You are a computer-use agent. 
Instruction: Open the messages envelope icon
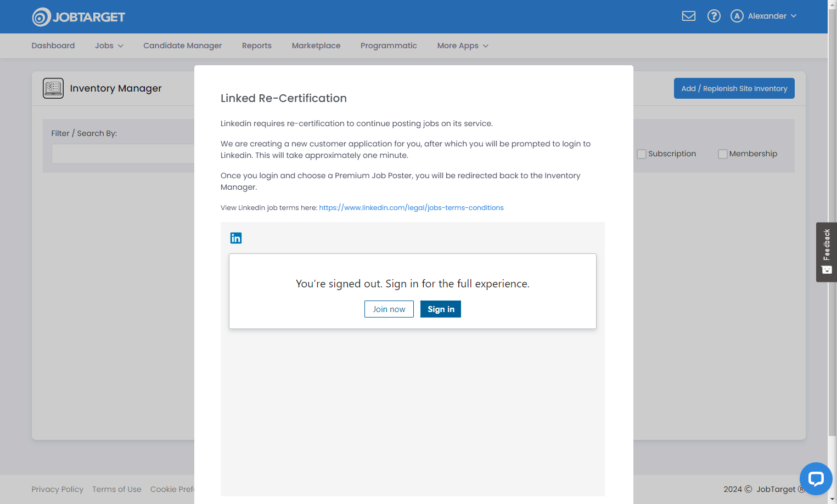(x=689, y=16)
